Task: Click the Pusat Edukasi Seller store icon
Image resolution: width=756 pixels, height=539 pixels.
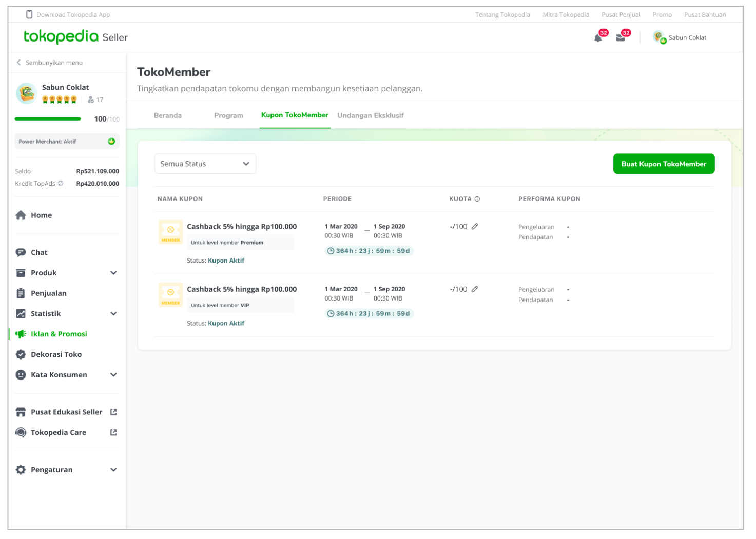Action: pos(21,412)
